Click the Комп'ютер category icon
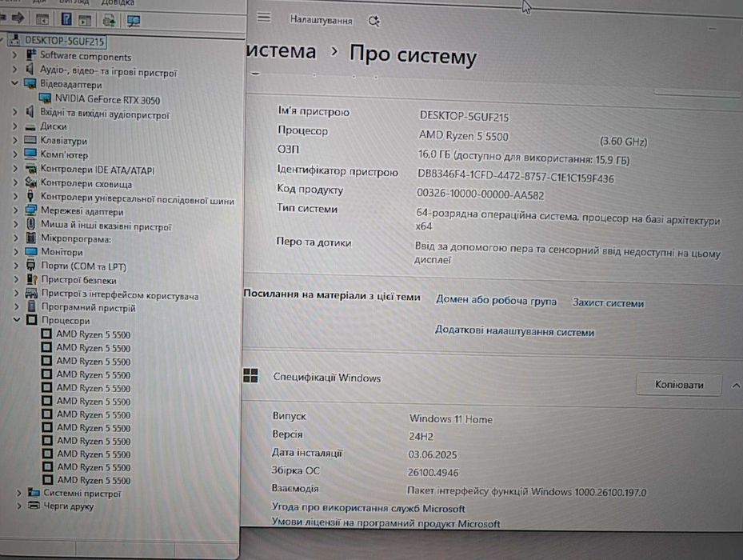 (x=30, y=154)
